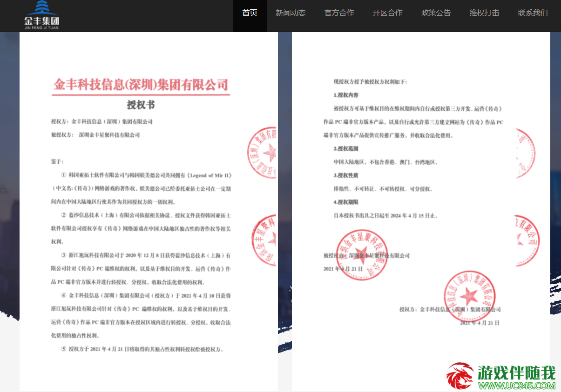
Task: Click the line mentioning 2024 年 4 月 15 日止
Action: pyautogui.click(x=386, y=216)
